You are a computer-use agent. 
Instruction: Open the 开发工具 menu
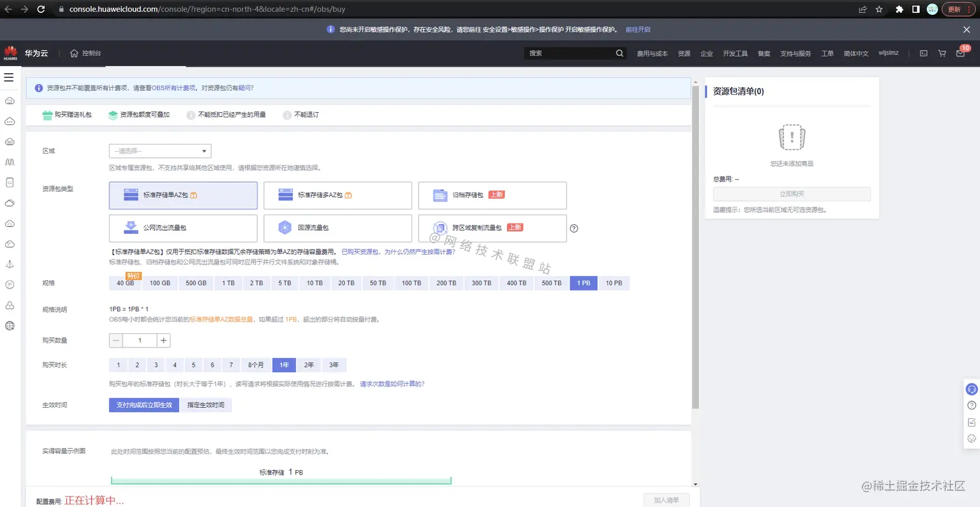735,53
